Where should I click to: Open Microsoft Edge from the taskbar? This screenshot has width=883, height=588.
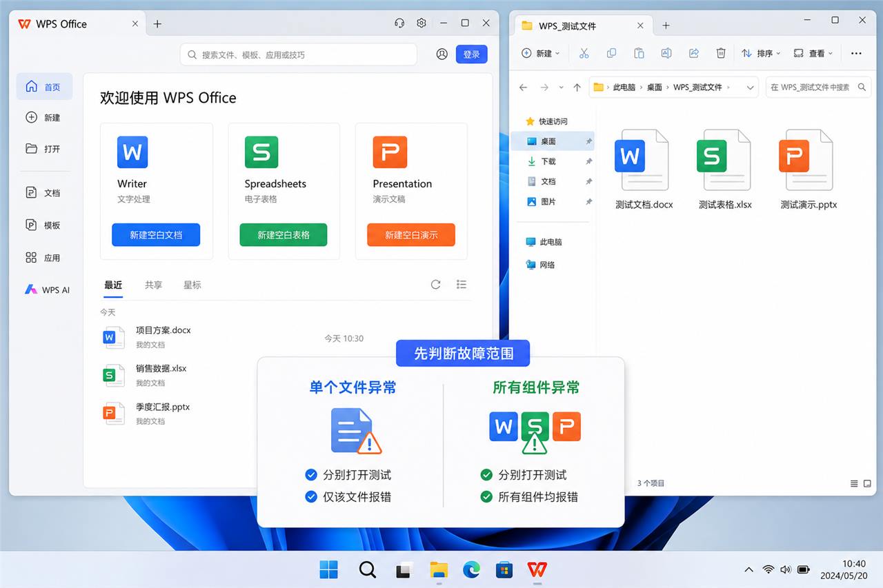pos(471,569)
